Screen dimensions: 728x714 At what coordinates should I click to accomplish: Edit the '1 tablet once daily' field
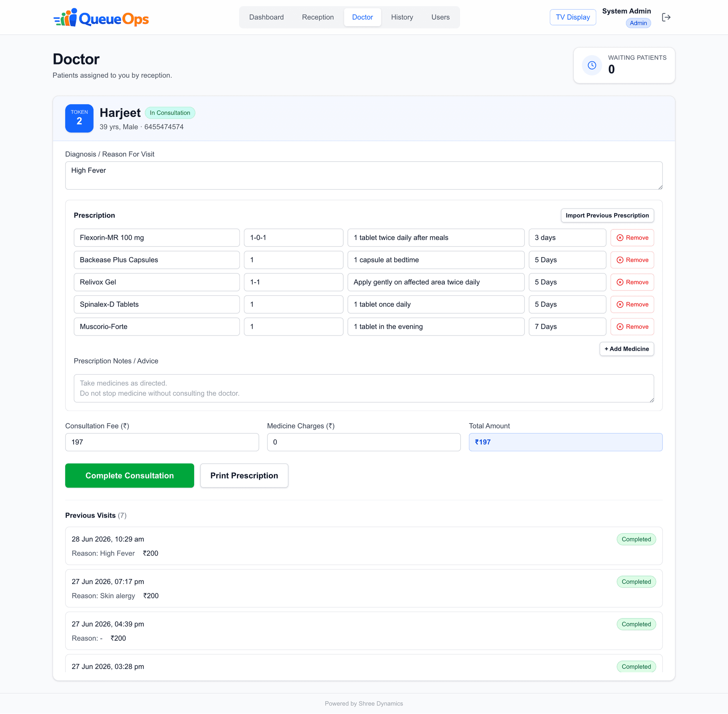(x=436, y=304)
